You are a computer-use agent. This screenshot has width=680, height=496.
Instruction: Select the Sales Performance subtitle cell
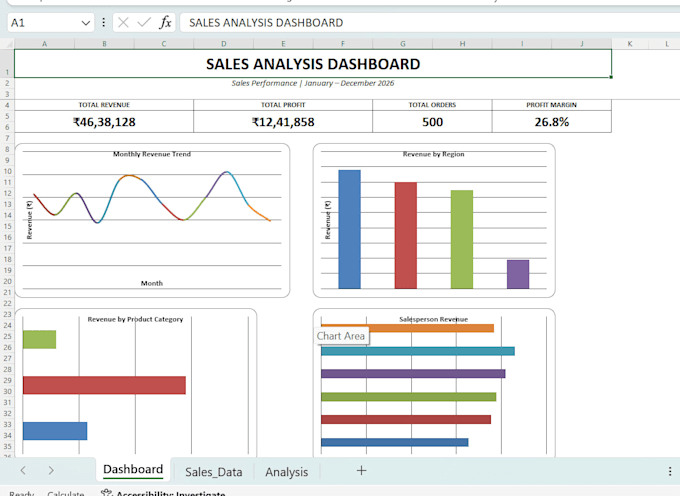click(x=313, y=83)
